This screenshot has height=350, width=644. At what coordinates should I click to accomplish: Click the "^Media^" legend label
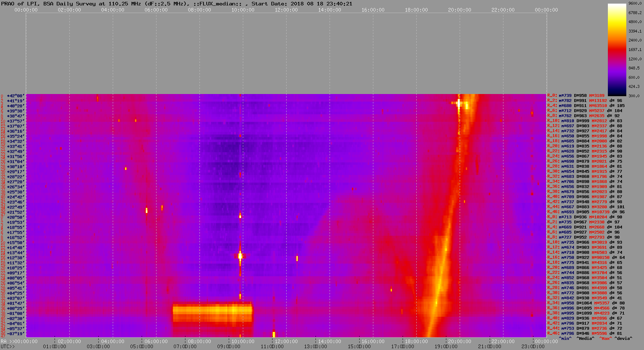(585, 338)
